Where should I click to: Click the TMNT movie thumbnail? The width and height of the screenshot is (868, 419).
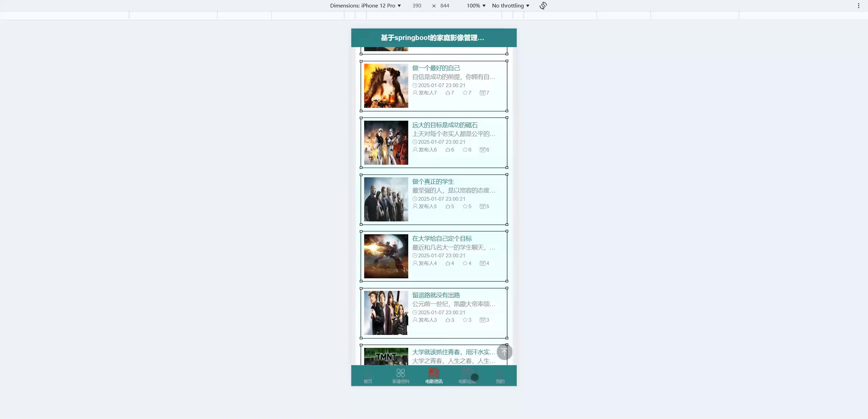(386, 356)
